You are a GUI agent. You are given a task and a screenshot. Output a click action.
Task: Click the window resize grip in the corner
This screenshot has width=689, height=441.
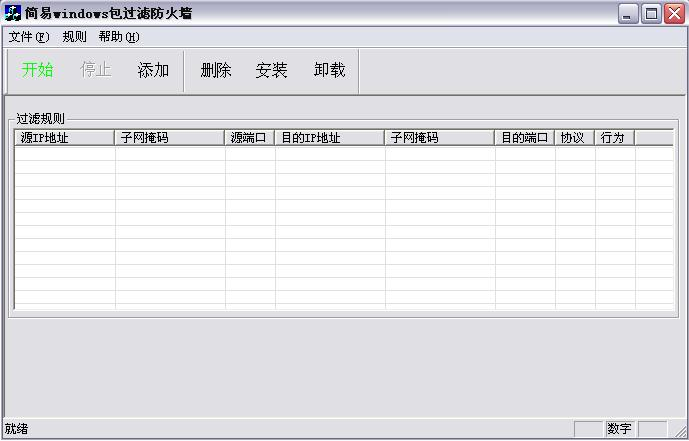[681, 430]
